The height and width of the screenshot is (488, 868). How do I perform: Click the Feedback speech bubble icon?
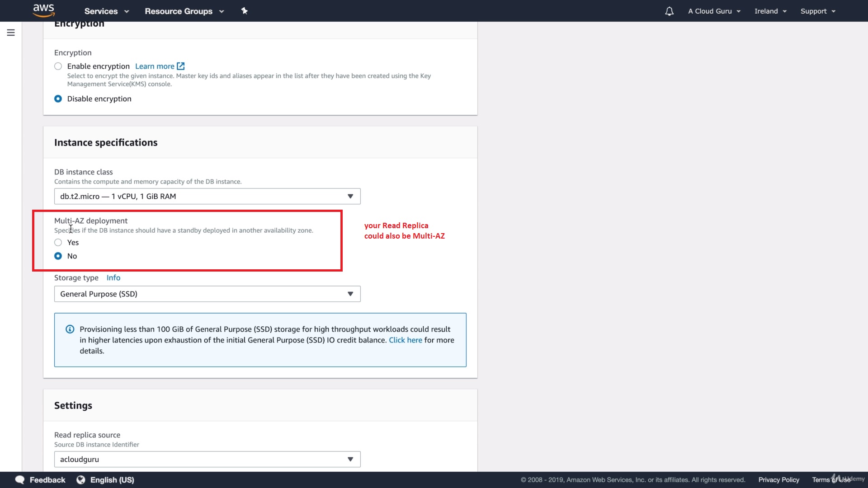coord(20,480)
